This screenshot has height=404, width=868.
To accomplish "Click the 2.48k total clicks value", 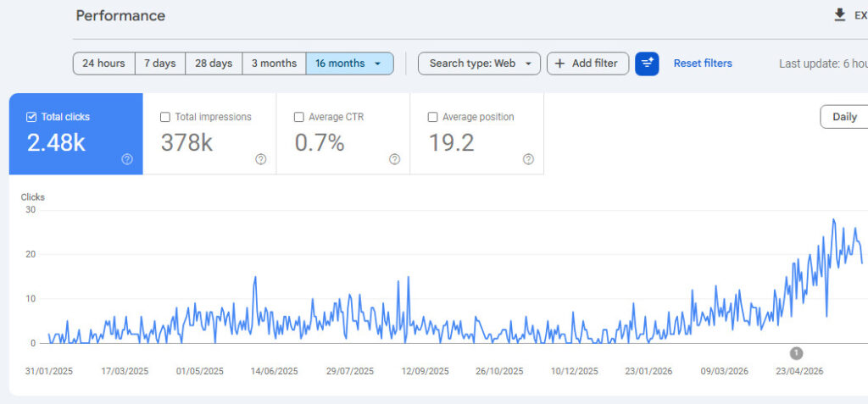I will (x=56, y=143).
